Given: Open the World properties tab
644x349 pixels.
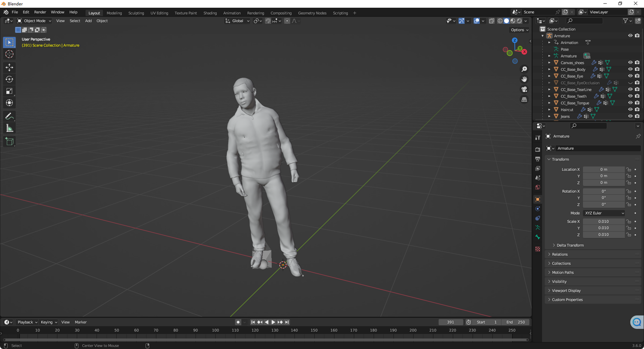Looking at the screenshot, I should [x=538, y=187].
